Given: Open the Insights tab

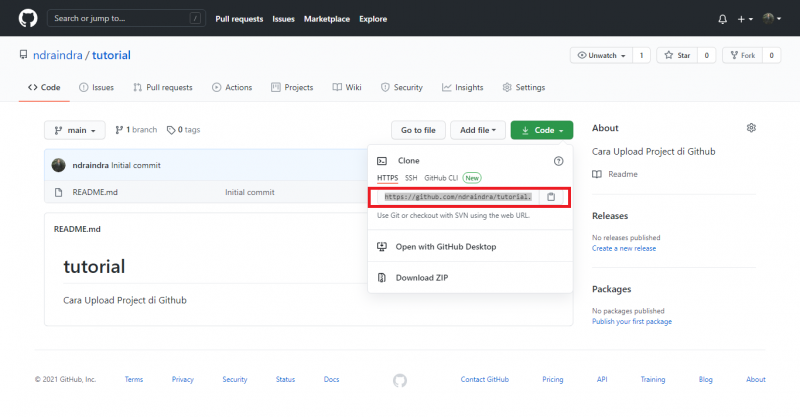Looking at the screenshot, I should [463, 87].
